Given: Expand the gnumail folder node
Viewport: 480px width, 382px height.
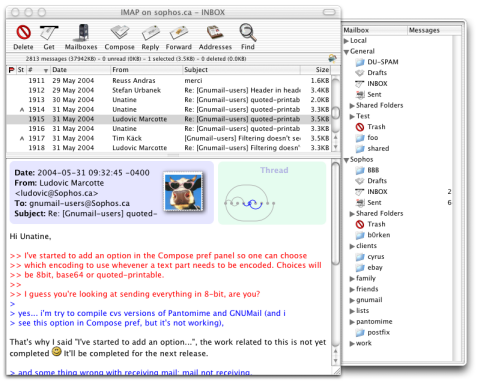Looking at the screenshot, I should pyautogui.click(x=352, y=300).
